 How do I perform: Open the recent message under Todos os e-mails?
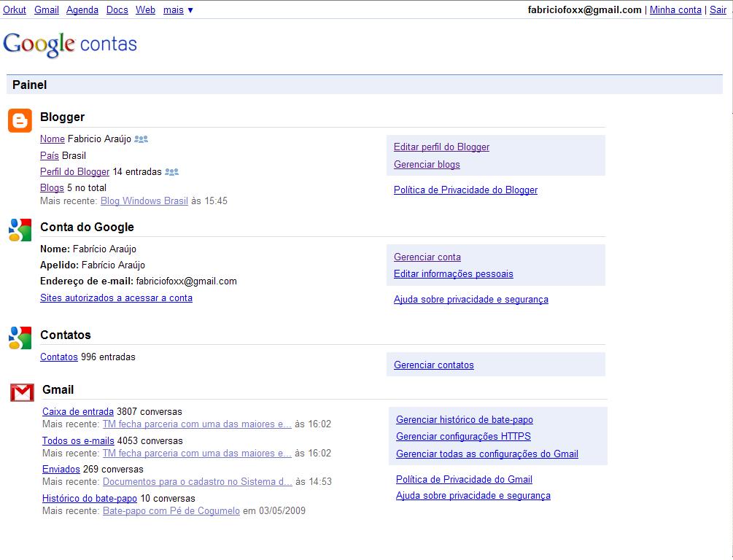coord(197,454)
